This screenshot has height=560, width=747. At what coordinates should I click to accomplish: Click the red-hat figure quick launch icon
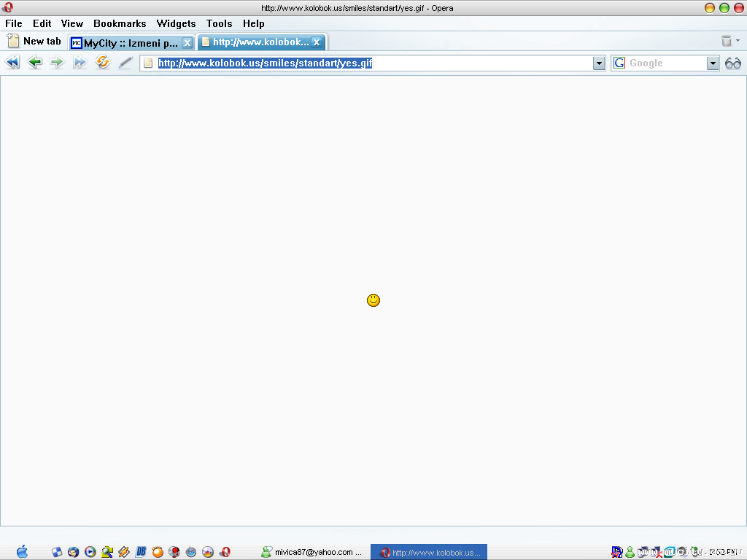pos(174,552)
